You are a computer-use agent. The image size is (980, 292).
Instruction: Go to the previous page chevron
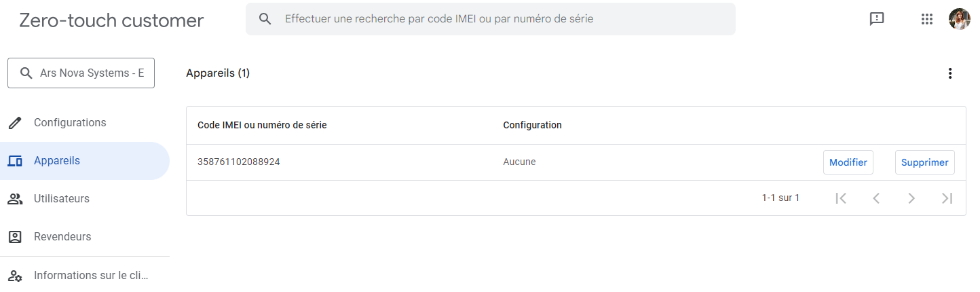(876, 198)
